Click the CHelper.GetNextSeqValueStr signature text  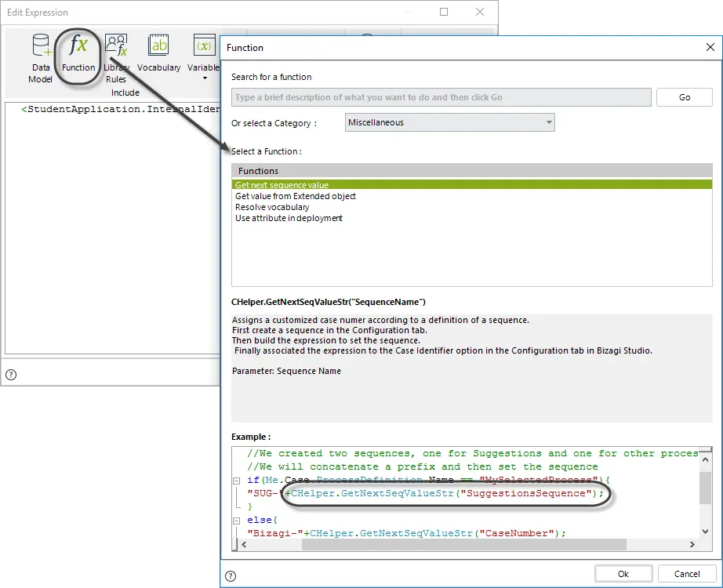pos(329,302)
